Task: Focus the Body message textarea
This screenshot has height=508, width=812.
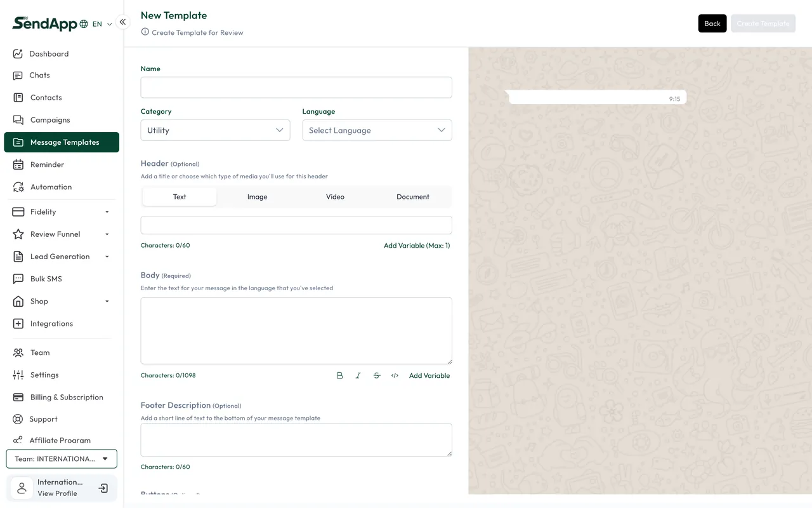Action: [x=296, y=331]
